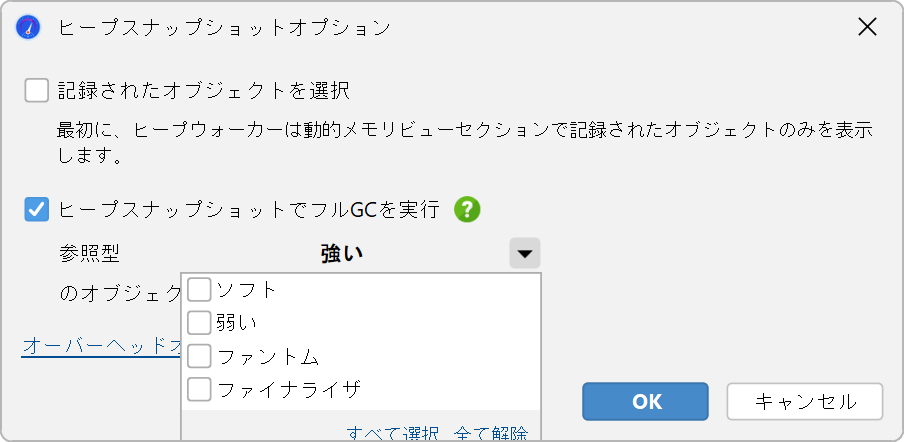
Task: Click the 参照型 label
Action: (x=89, y=254)
